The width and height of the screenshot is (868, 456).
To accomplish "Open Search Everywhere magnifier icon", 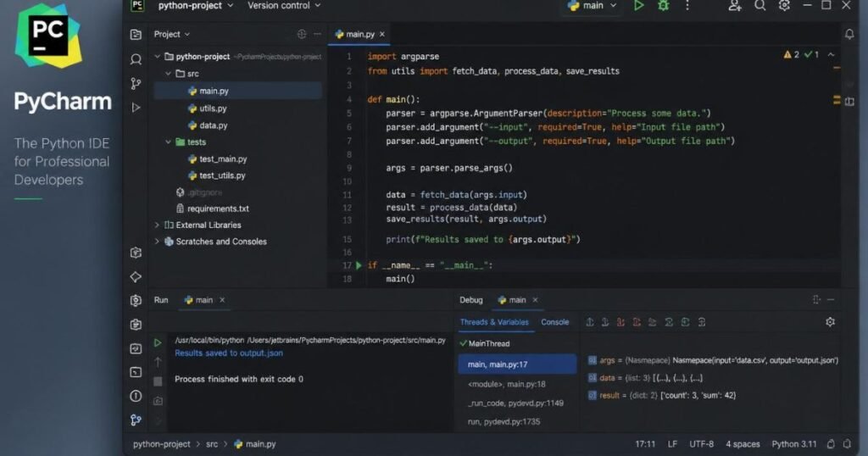I will pos(760,6).
